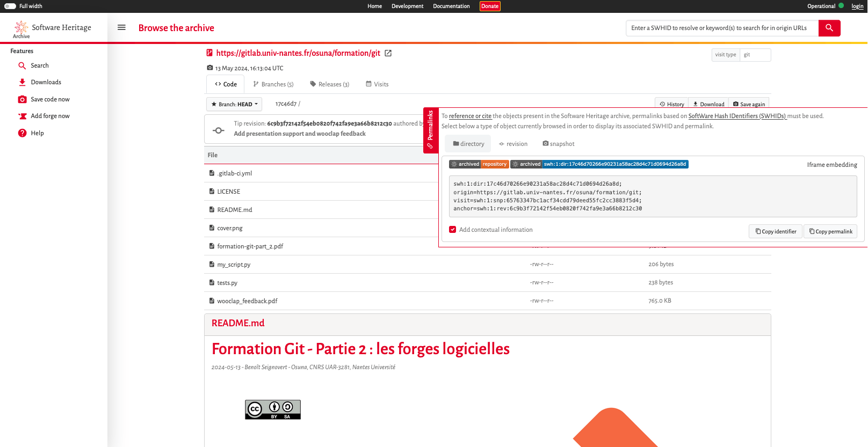Open the hamburger sidebar menu icon
The width and height of the screenshot is (868, 447).
click(x=122, y=27)
